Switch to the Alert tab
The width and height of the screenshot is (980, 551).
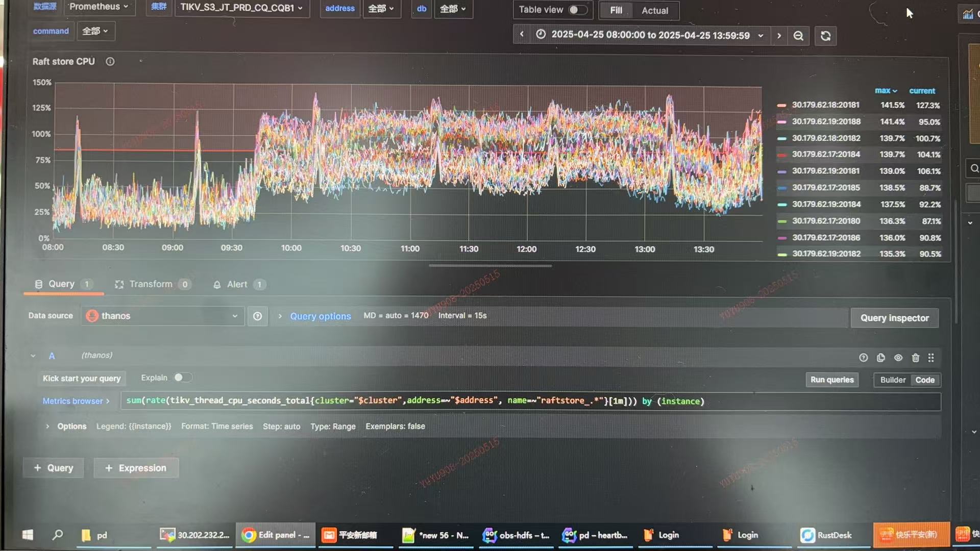point(238,284)
